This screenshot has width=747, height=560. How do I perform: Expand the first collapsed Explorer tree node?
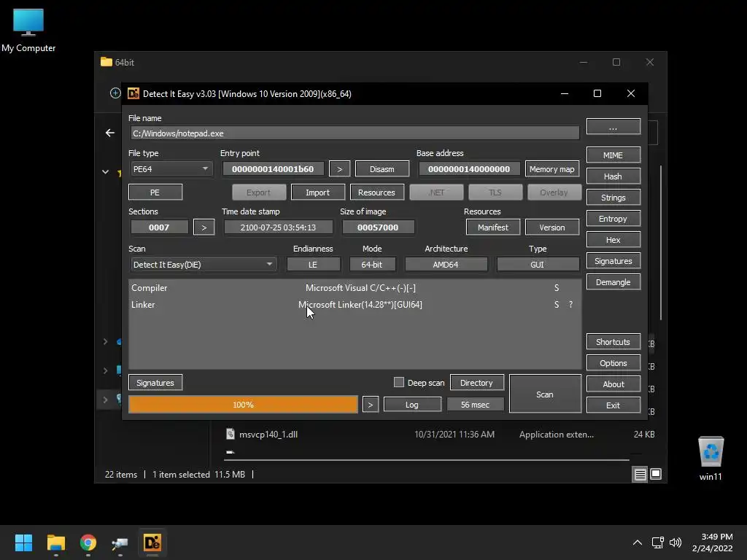(105, 341)
